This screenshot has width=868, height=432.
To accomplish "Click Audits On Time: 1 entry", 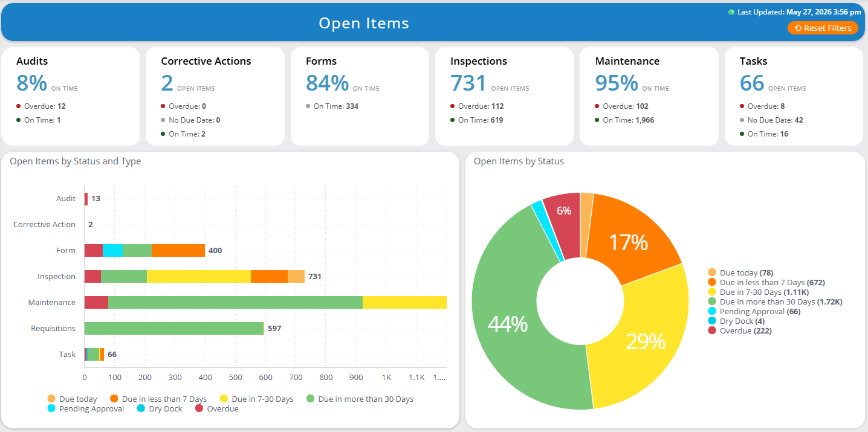I will click(x=39, y=120).
